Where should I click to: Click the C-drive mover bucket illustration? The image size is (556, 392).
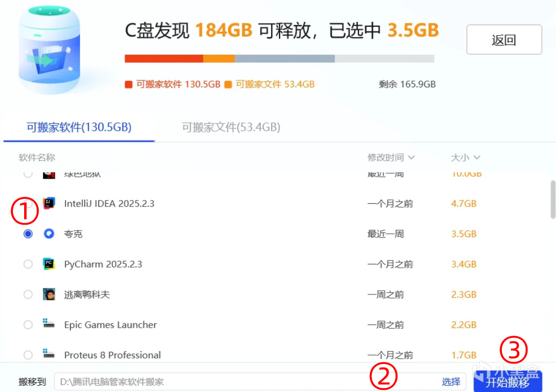point(49,50)
